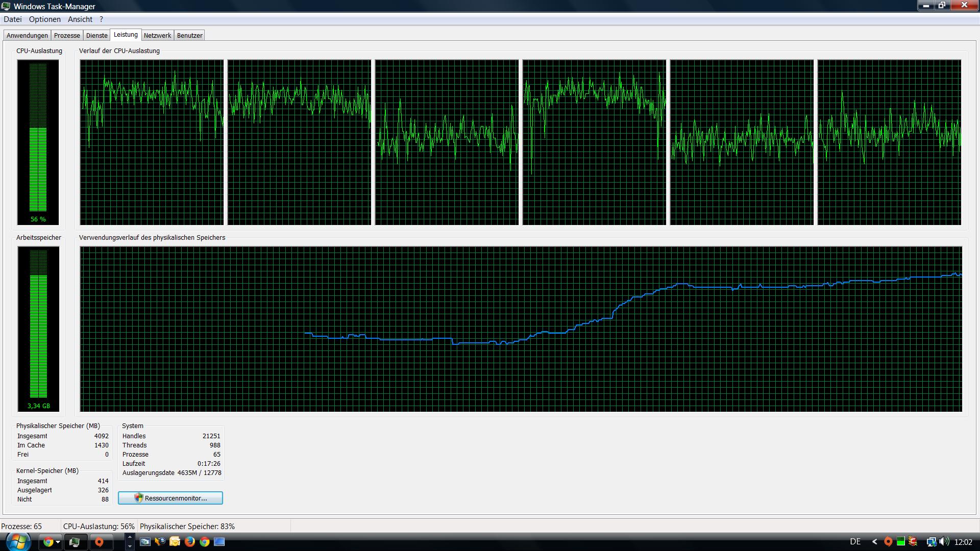Viewport: 980px width, 551px height.
Task: Switch to the Prozesse tab
Action: click(67, 35)
